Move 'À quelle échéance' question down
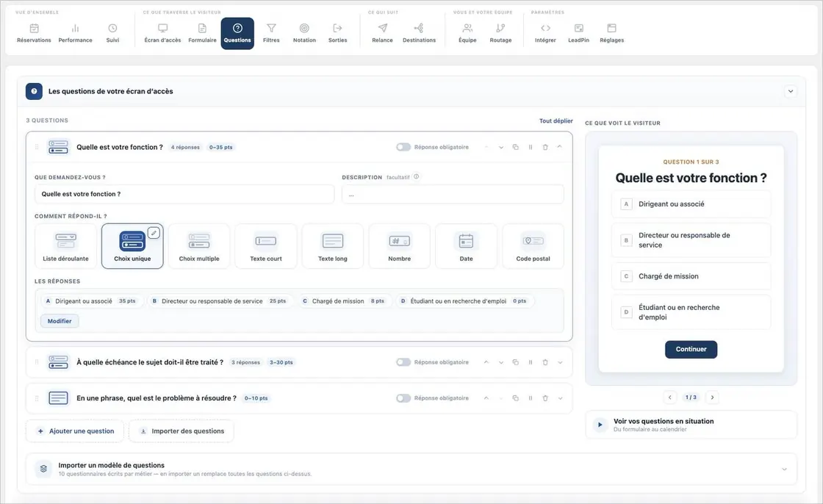 500,362
